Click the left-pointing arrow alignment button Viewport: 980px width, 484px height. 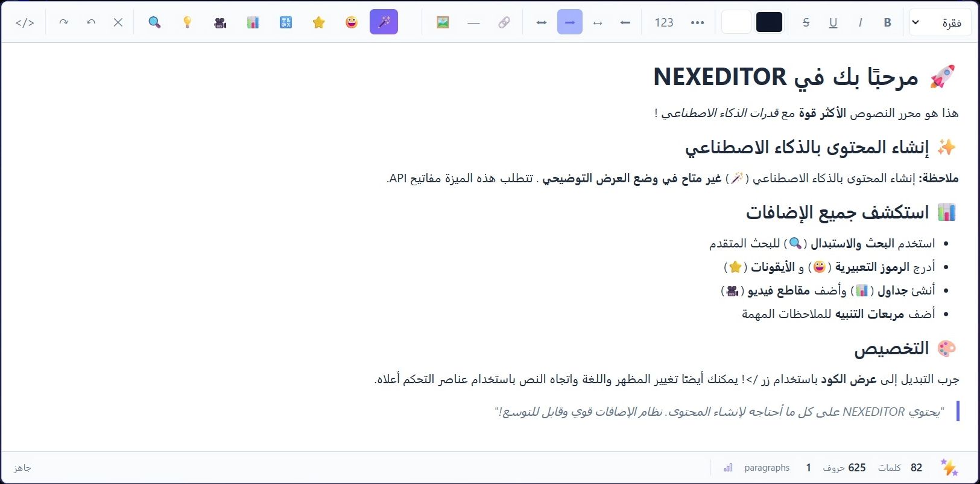[x=625, y=23]
